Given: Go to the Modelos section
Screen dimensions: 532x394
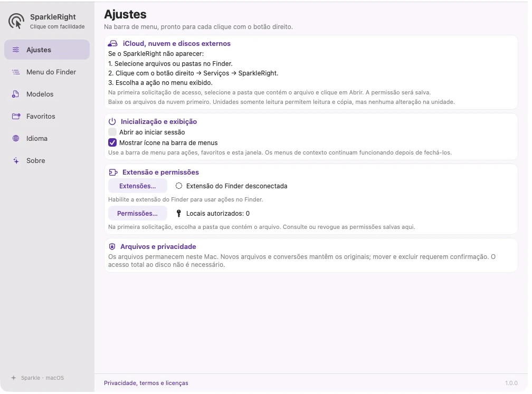Looking at the screenshot, I should [47, 94].
